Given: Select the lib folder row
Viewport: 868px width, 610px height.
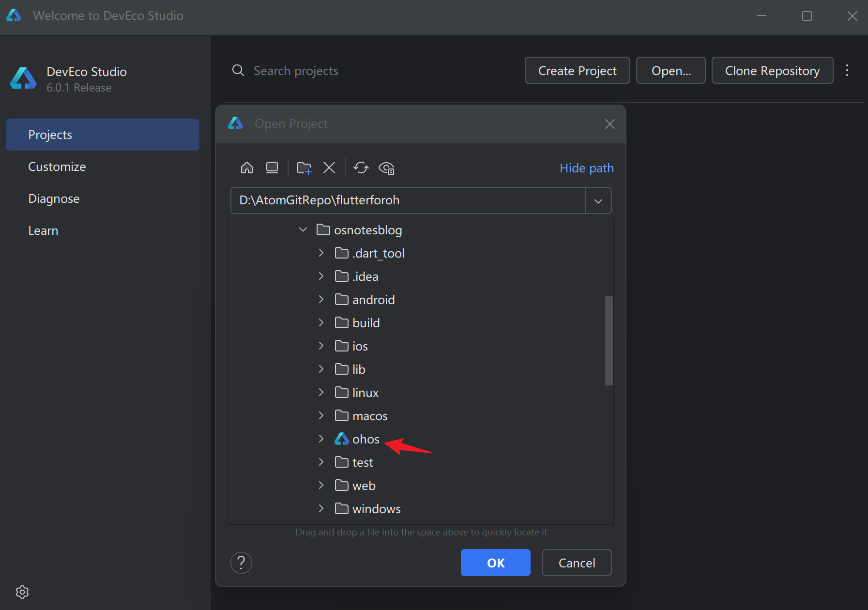Looking at the screenshot, I should (421, 369).
